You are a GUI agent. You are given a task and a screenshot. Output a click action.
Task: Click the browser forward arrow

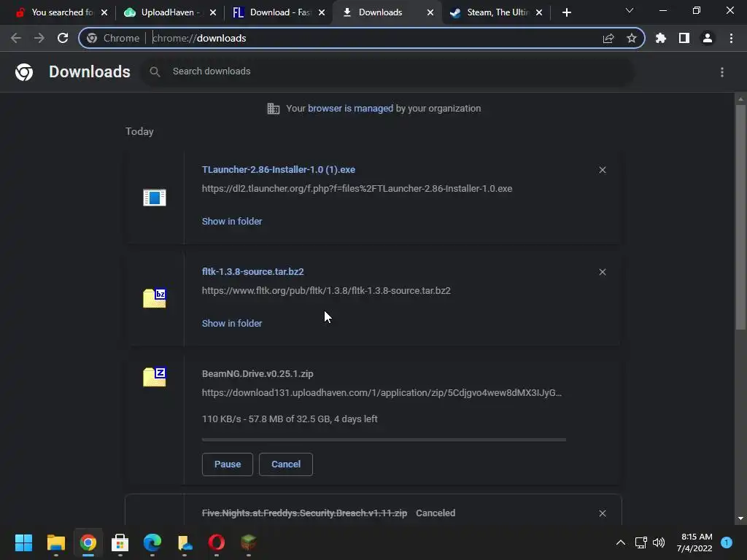[39, 38]
